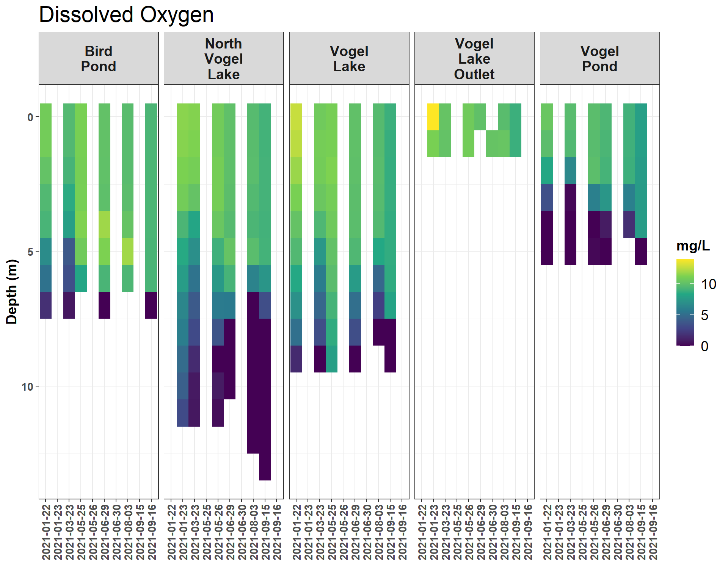Click the viridis color bar in the legend
This screenshot has height=582, width=728.
[685, 302]
